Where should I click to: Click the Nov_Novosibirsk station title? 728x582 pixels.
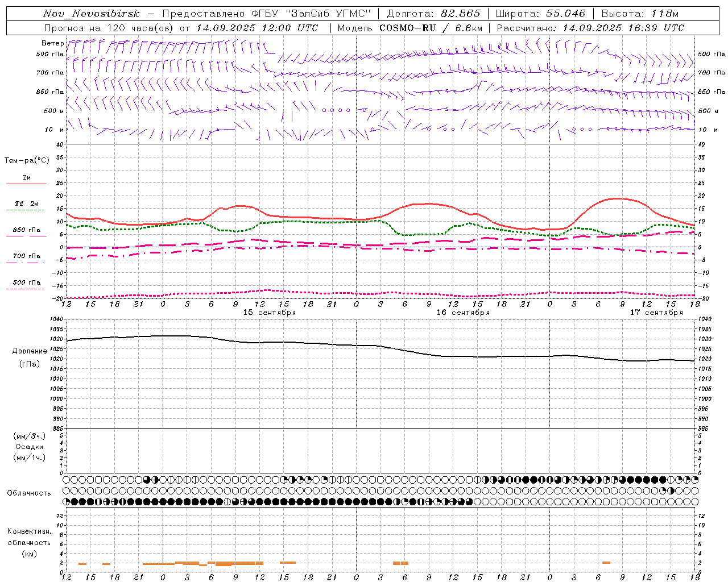[91, 14]
